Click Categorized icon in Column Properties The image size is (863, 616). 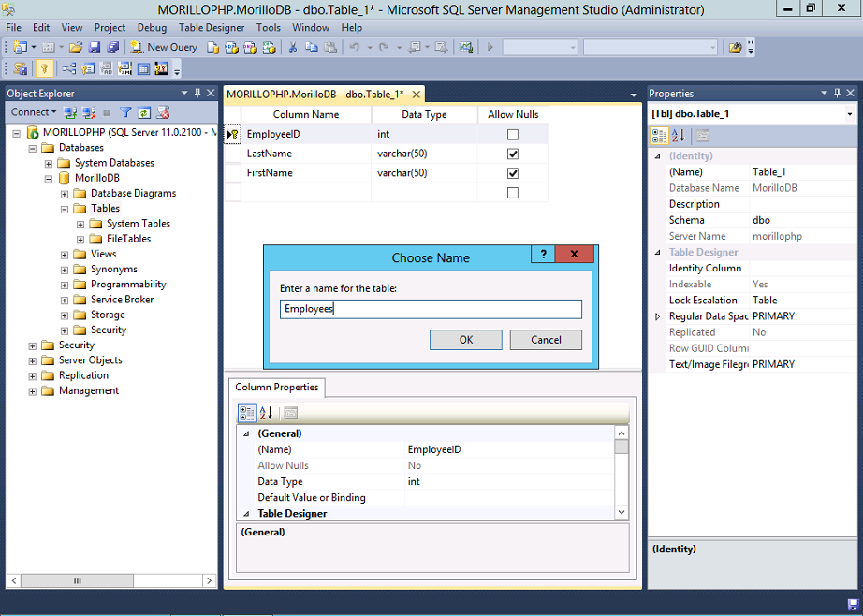pyautogui.click(x=246, y=413)
